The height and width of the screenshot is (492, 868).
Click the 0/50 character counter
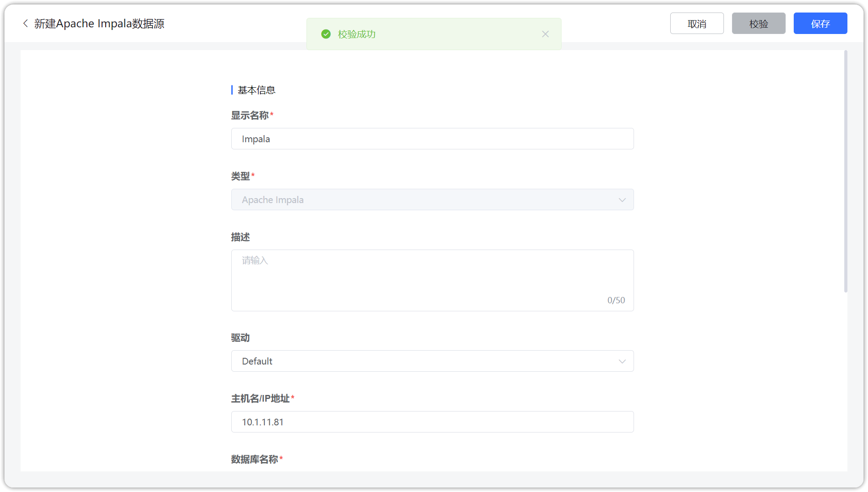[x=616, y=300]
